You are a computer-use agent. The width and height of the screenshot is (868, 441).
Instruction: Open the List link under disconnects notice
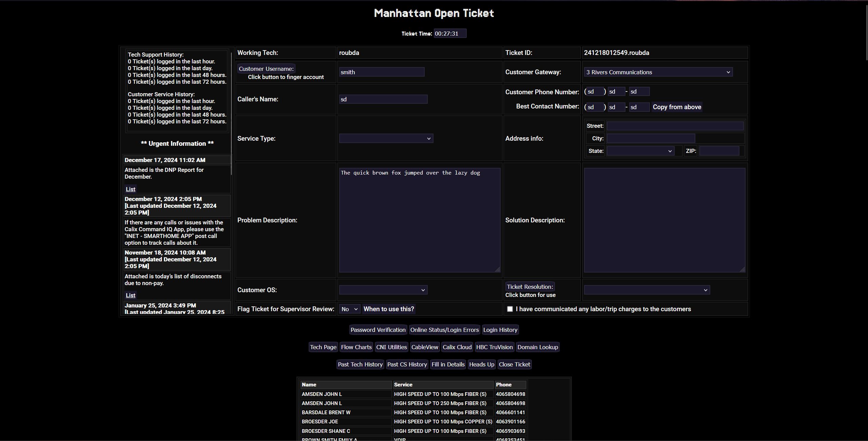pos(131,295)
